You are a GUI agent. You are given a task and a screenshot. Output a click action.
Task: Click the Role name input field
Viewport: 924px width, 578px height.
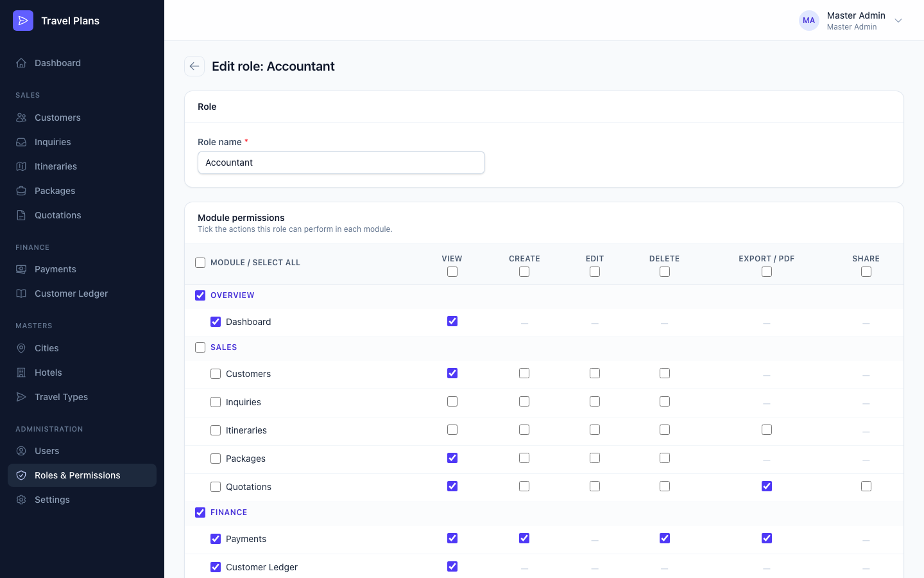coord(341,162)
